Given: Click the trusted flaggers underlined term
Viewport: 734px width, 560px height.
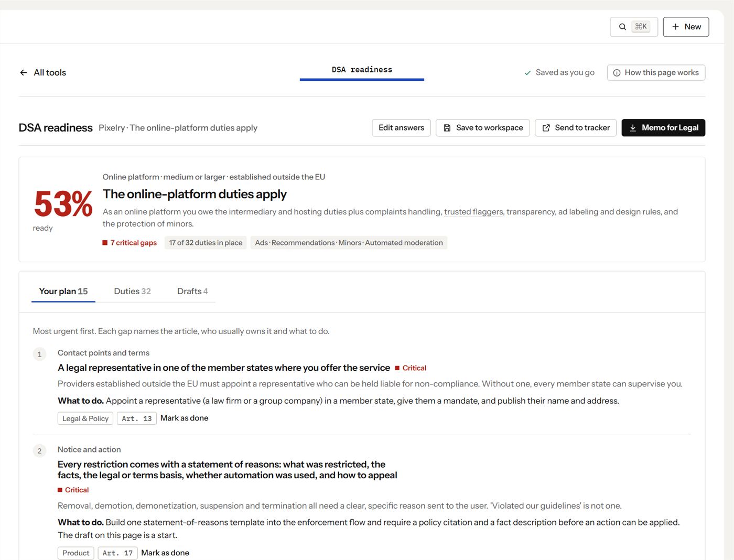Looking at the screenshot, I should pyautogui.click(x=474, y=212).
